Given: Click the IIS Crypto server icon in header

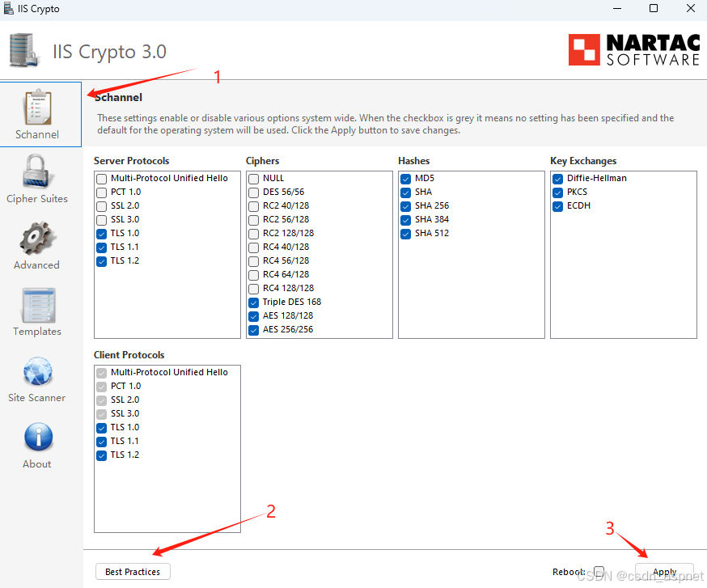Looking at the screenshot, I should click(23, 49).
